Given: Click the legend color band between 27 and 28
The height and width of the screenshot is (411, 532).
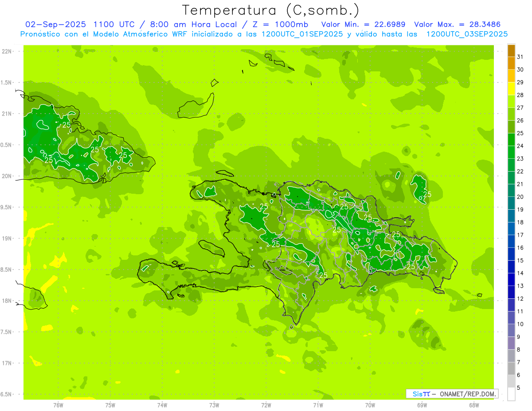Looking at the screenshot, I should click(x=511, y=102).
